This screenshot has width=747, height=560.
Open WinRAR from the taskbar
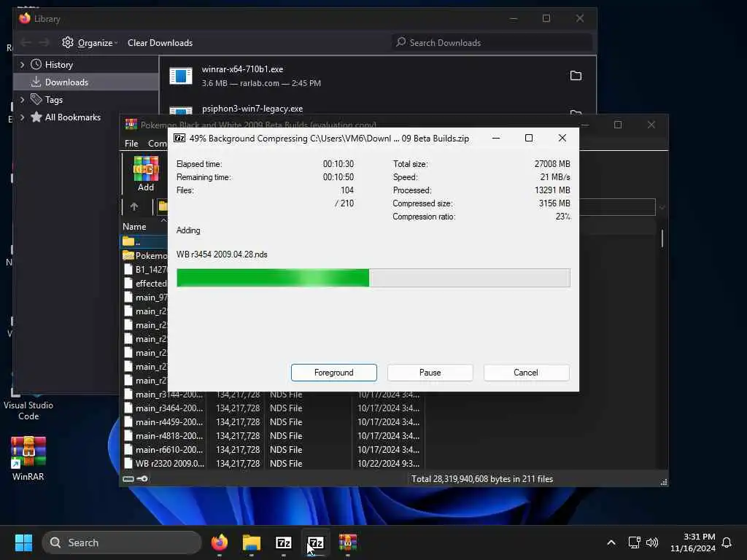348,542
